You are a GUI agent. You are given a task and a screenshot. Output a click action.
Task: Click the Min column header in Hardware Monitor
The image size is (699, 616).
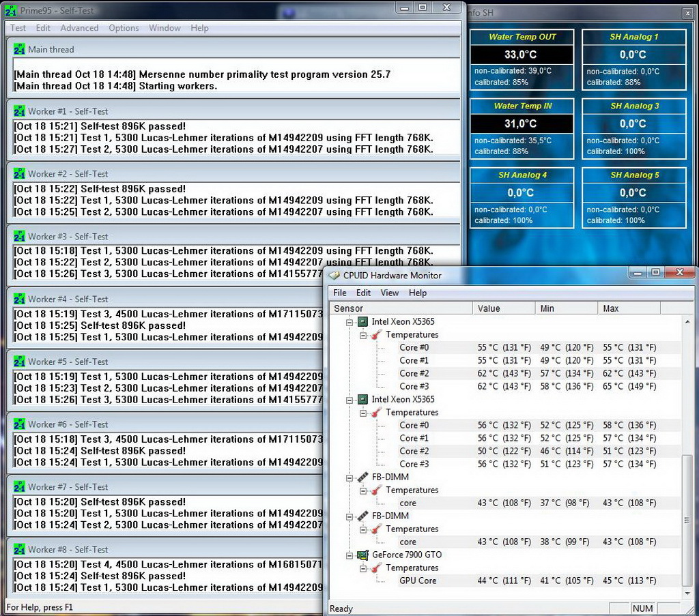[565, 308]
